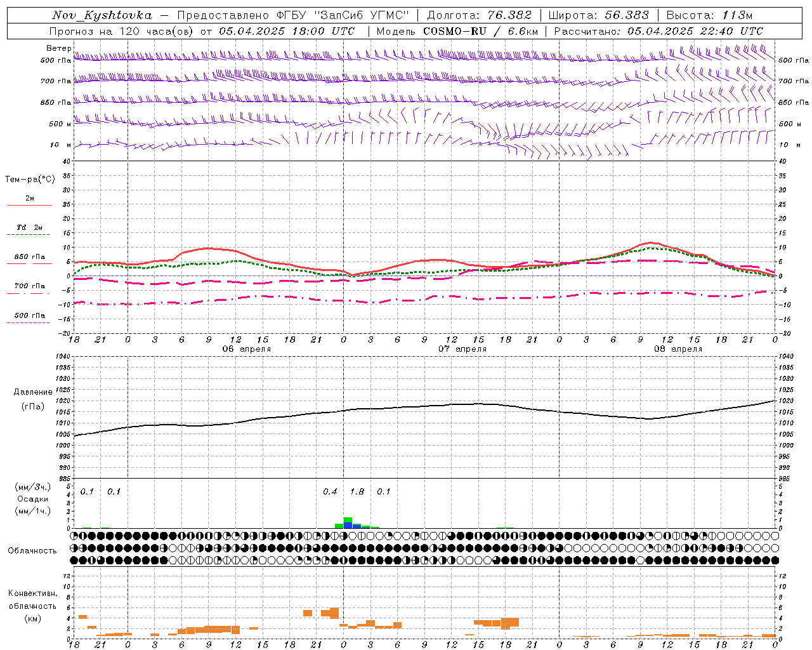Click the computed time Рассчитано: 05.04.2025 22:40 UTC

tap(658, 31)
